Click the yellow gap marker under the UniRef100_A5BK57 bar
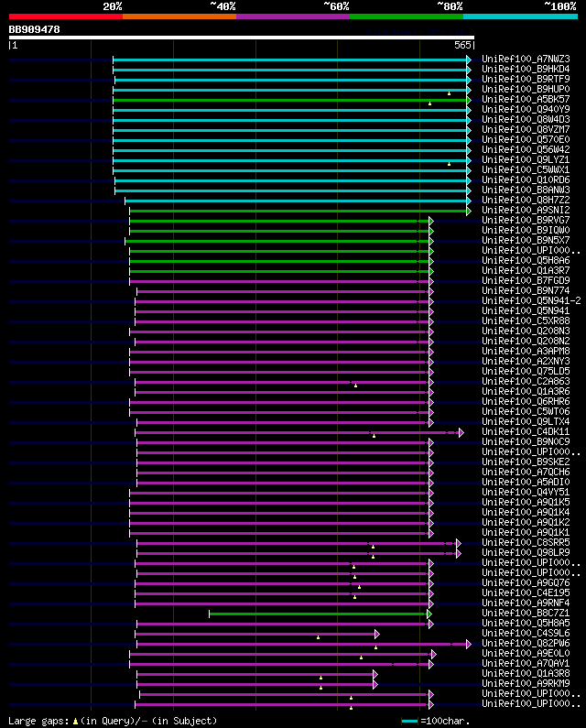Image resolution: width=586 pixels, height=728 pixels. click(430, 103)
